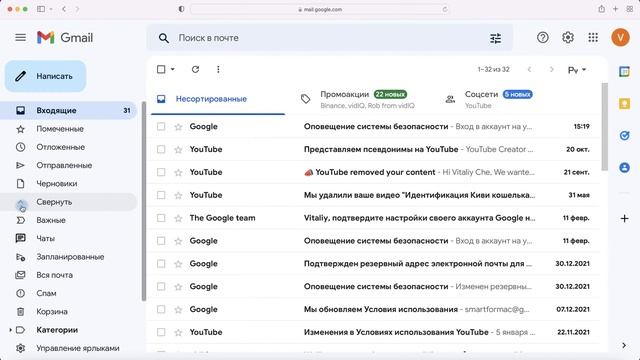Check the Google Подтвержден резервный адрес message
Viewport: 640px width, 360px height.
[161, 264]
